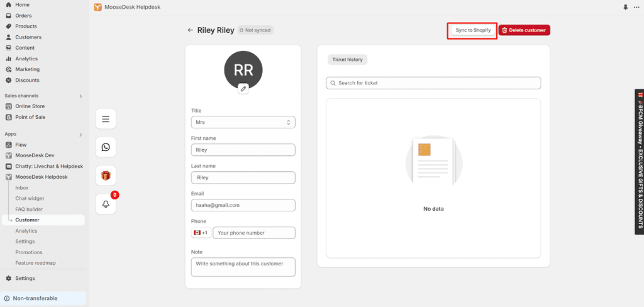Click the Home icon in sidebar
644x307 pixels.
[8, 4]
